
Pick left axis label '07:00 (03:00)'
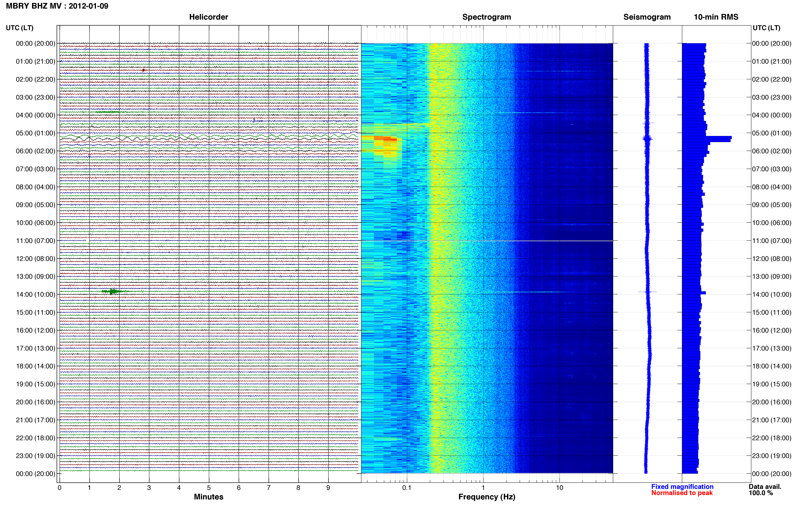pos(36,169)
